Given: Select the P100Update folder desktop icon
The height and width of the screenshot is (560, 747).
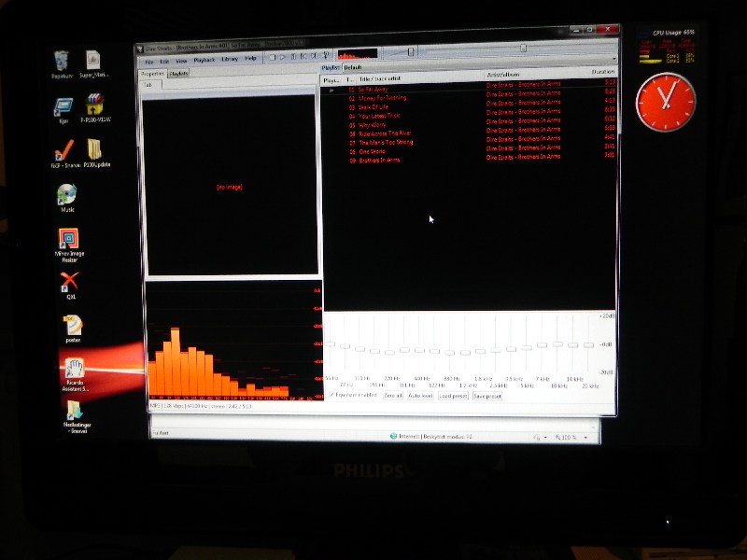Looking at the screenshot, I should tap(96, 153).
